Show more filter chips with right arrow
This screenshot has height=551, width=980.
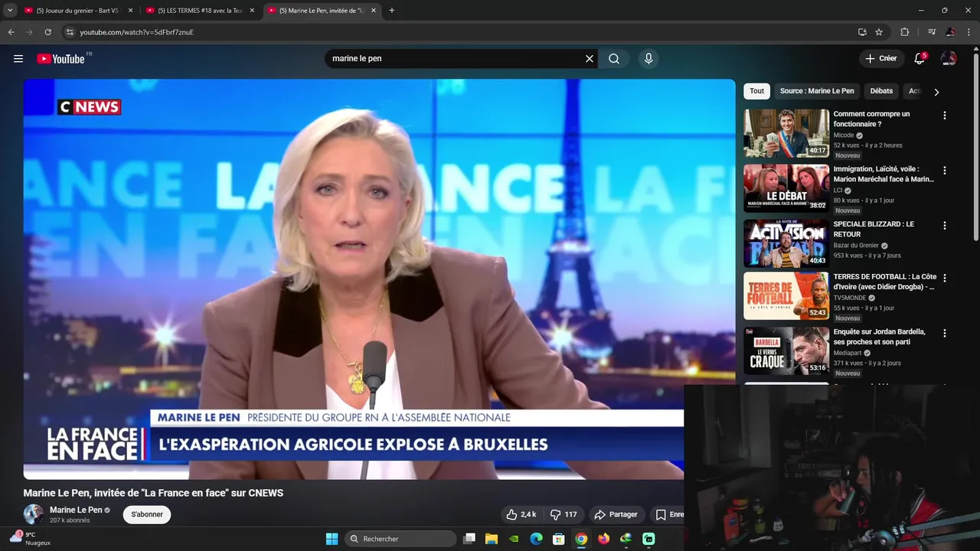[936, 92]
